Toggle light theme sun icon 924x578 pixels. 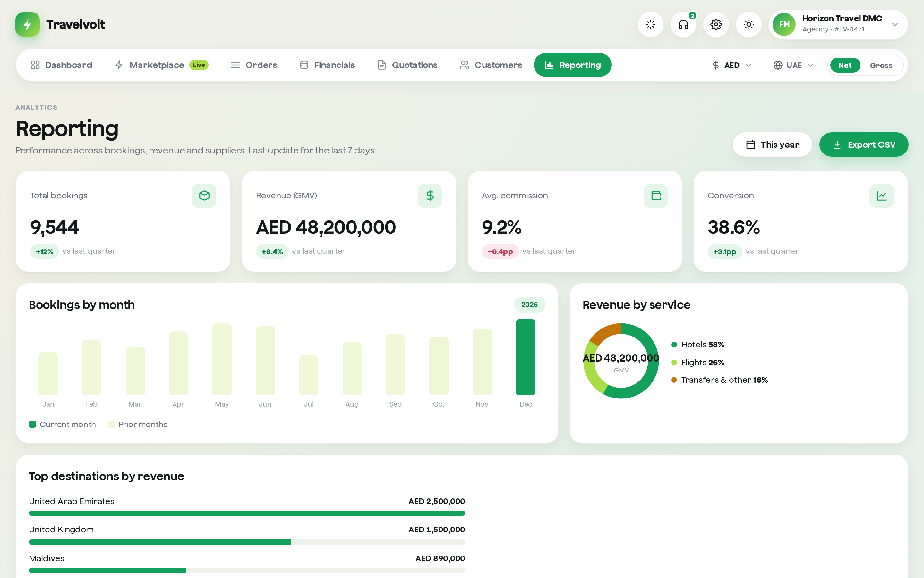[x=749, y=24]
